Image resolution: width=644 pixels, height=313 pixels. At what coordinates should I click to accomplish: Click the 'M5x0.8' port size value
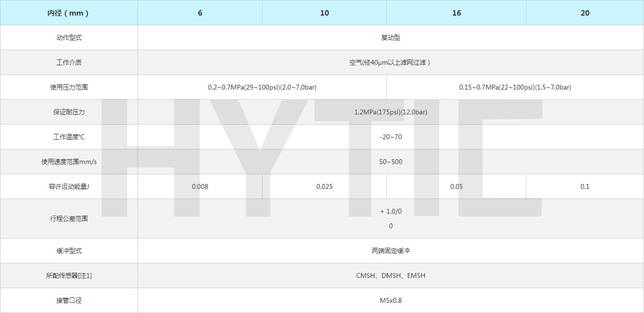tap(391, 300)
